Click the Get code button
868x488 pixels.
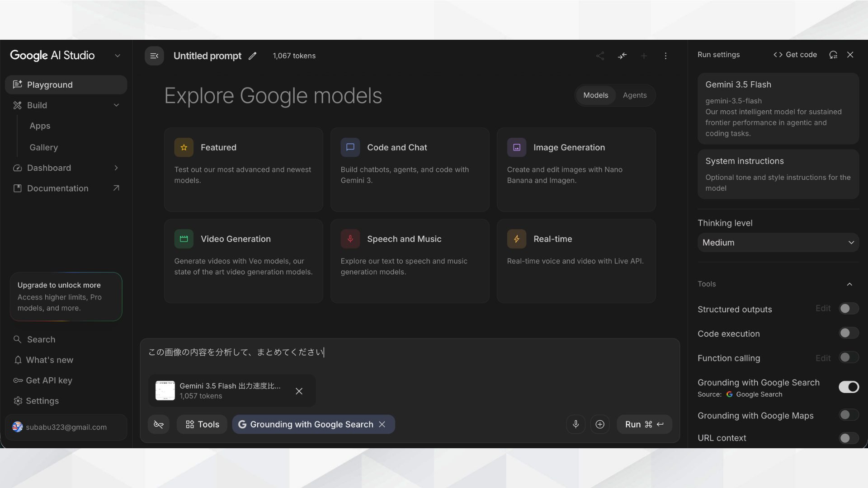pos(795,55)
